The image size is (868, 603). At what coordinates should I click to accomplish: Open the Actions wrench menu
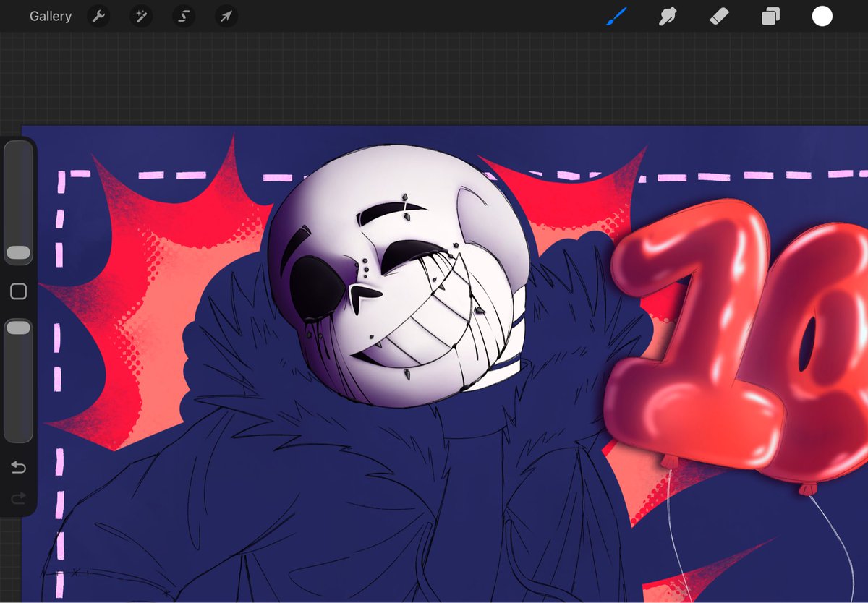[98, 16]
